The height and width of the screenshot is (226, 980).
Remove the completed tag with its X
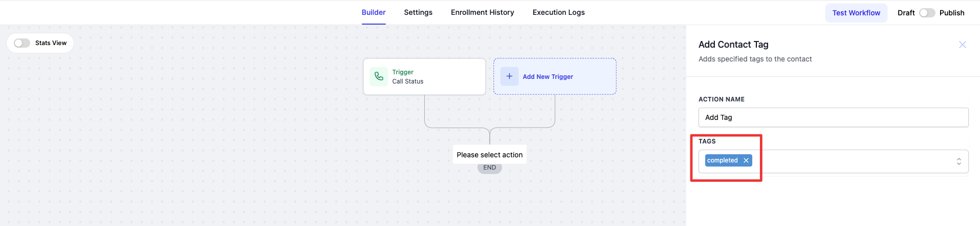(x=746, y=160)
